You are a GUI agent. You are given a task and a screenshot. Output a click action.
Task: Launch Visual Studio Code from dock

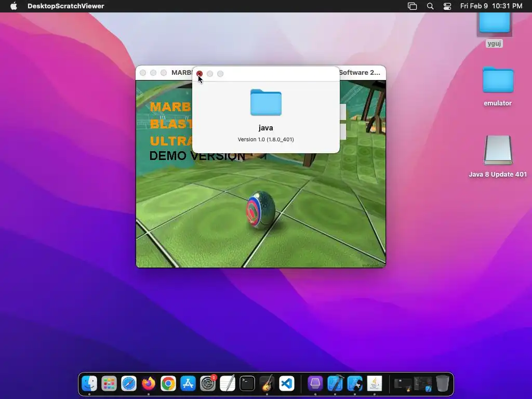point(287,384)
